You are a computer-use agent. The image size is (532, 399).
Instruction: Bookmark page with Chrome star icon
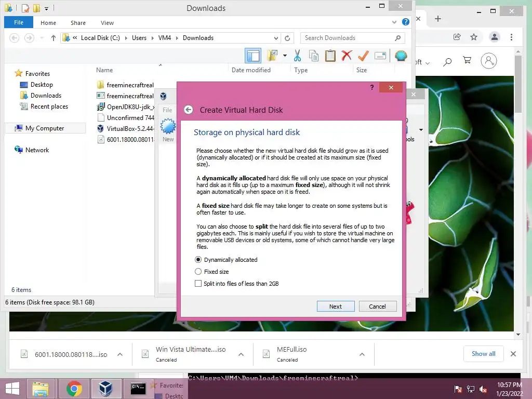tap(474, 37)
